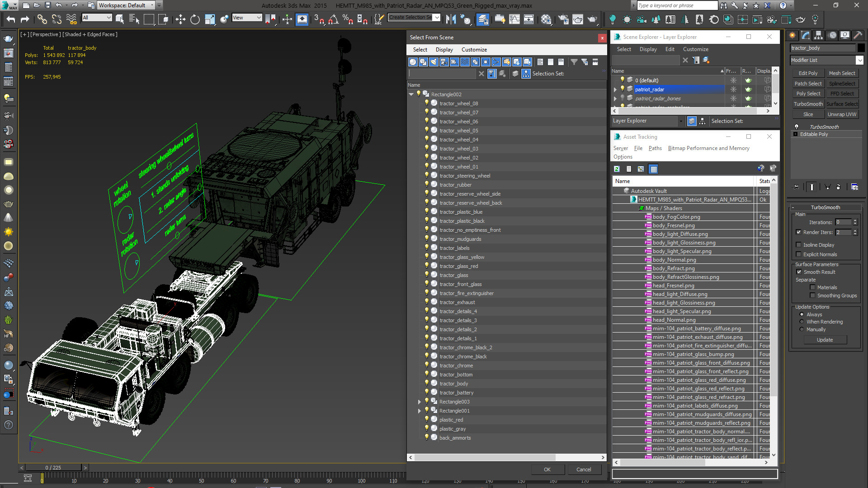868x488 pixels.
Task: Collapse the Rectangle002 tree node
Action: (411, 94)
